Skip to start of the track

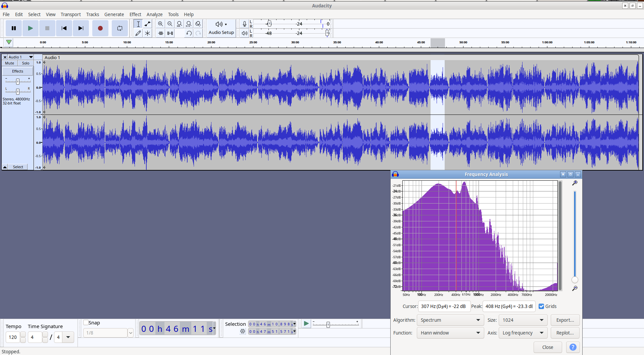64,28
